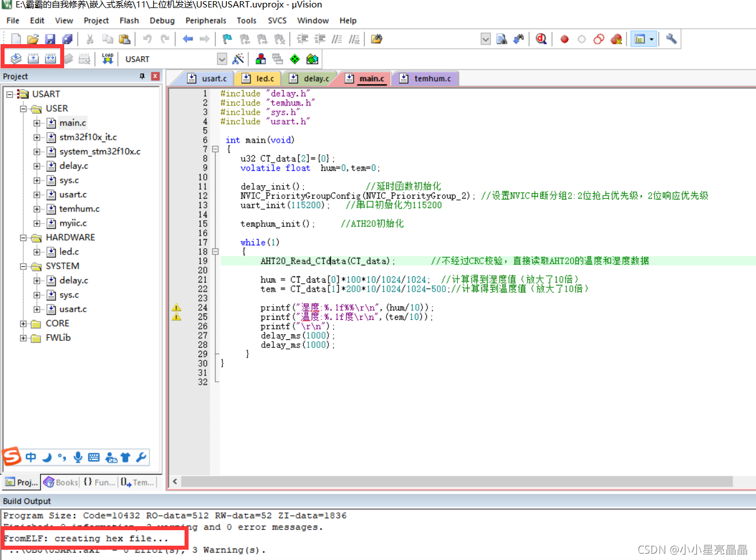Select myiic.c in project tree

click(73, 223)
